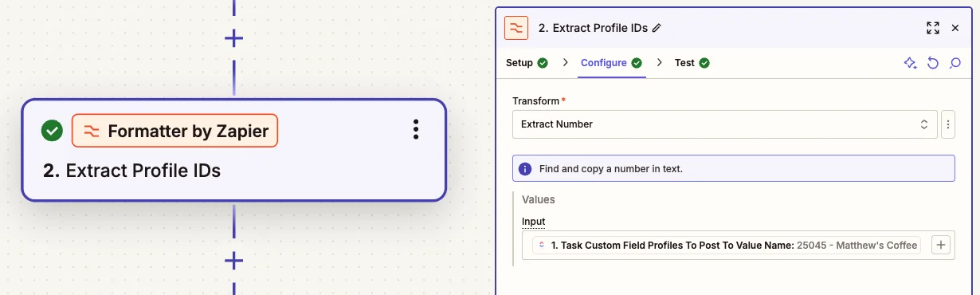Image resolution: width=980 pixels, height=295 pixels.
Task: Click the plus button beside Input field
Action: (941, 246)
